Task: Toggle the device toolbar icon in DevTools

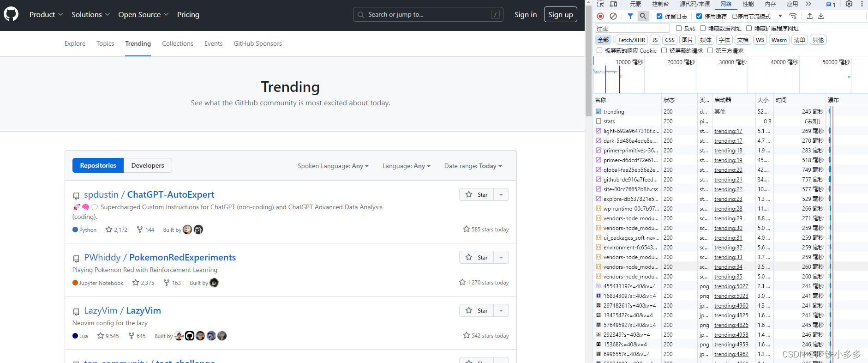Action: coord(613,4)
